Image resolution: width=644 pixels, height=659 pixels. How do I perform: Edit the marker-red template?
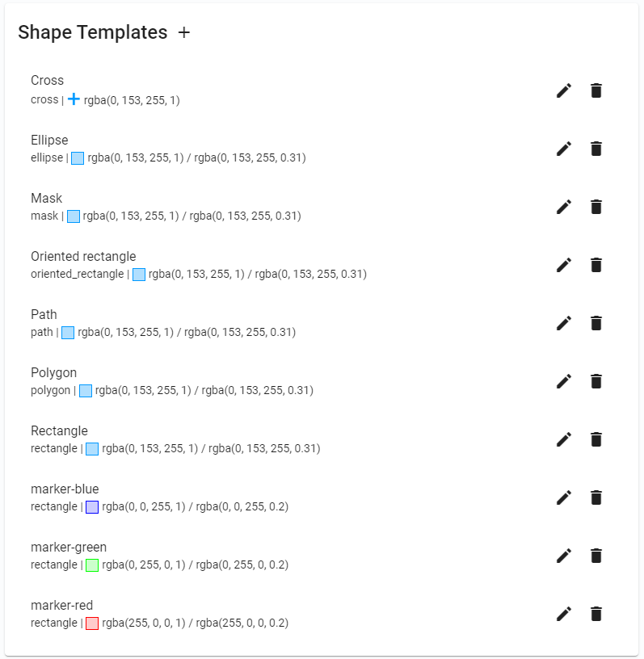coord(564,614)
